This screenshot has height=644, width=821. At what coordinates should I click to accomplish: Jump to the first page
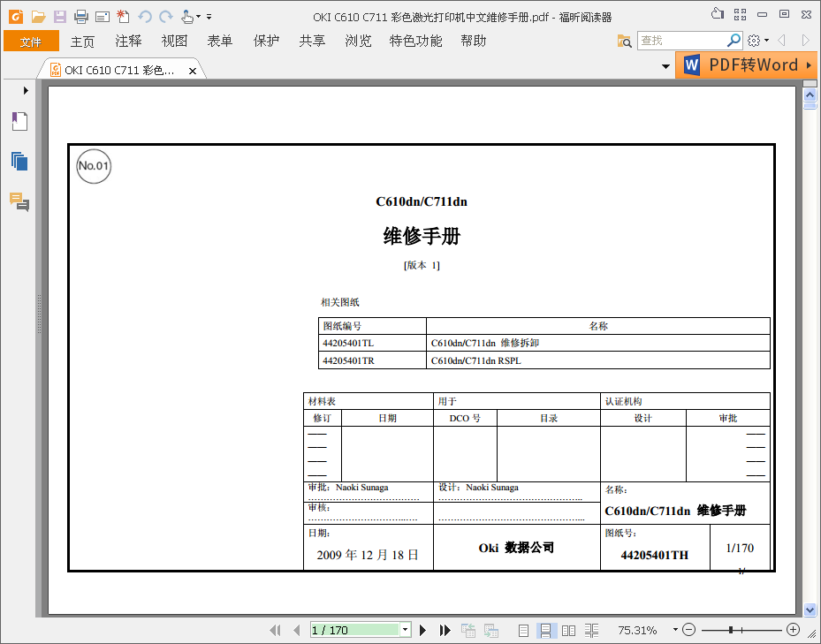pos(275,630)
